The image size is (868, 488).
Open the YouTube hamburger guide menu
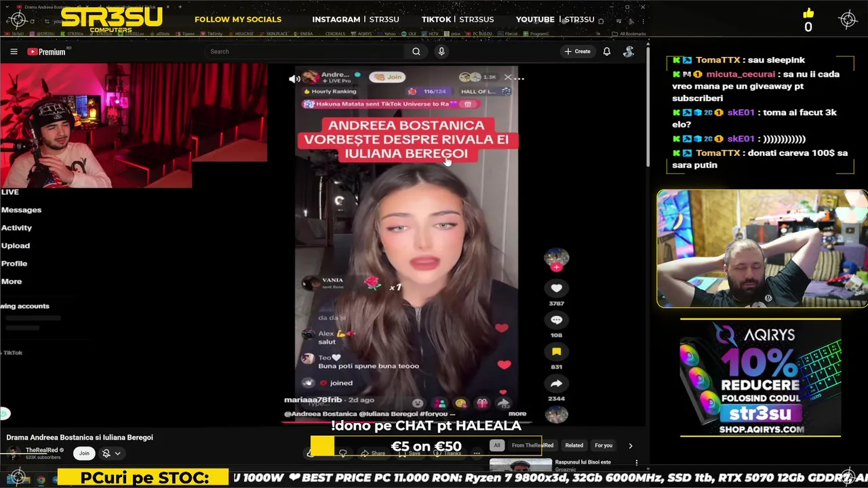(14, 52)
